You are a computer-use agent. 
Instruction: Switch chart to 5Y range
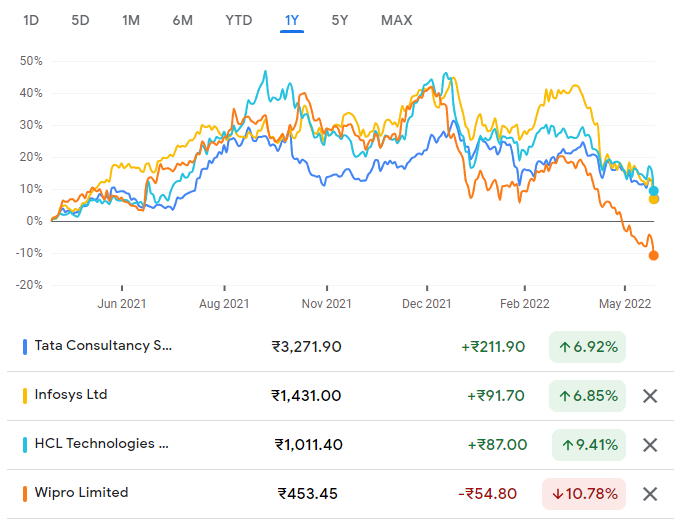(x=340, y=20)
